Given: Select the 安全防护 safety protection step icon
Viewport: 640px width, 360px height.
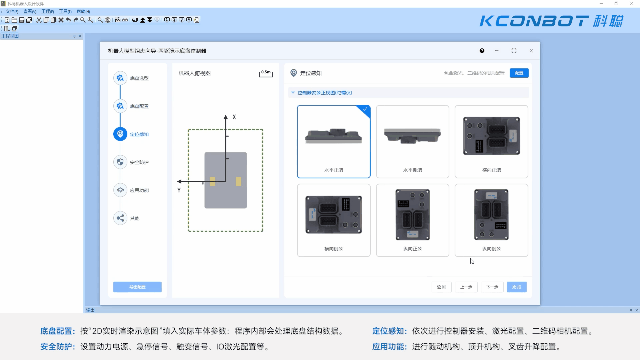Looking at the screenshot, I should point(120,162).
